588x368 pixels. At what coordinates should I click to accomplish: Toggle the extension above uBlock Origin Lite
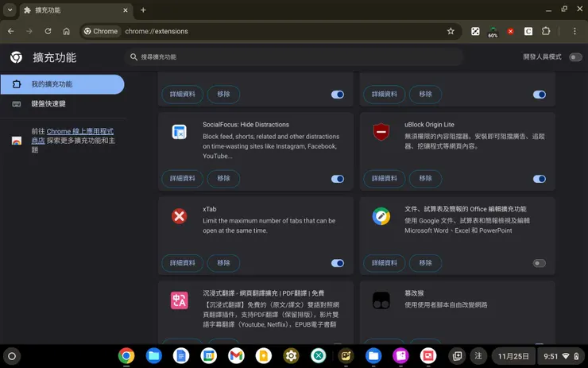pyautogui.click(x=540, y=95)
